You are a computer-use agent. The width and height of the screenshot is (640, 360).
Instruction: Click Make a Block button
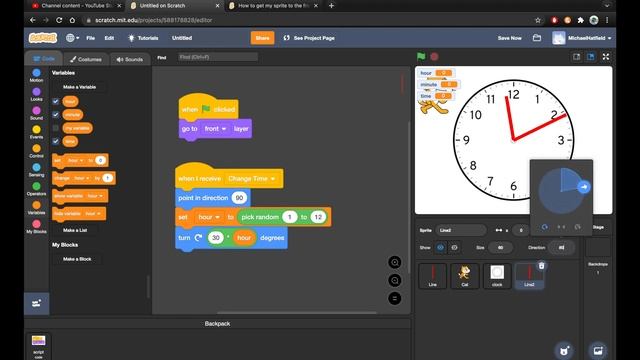pyautogui.click(x=77, y=259)
